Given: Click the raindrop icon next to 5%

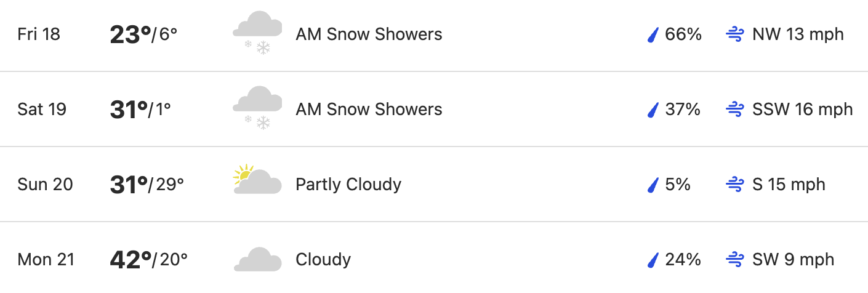Looking at the screenshot, I should pos(653,185).
